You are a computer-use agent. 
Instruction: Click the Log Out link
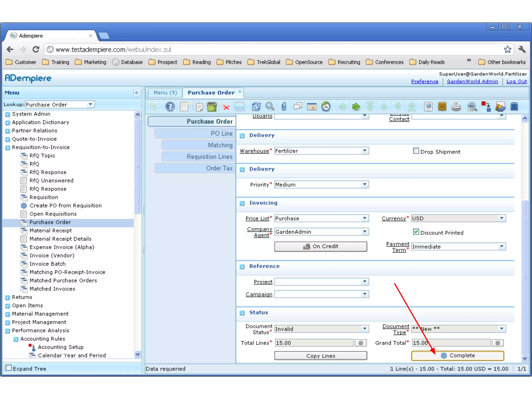pyautogui.click(x=517, y=81)
